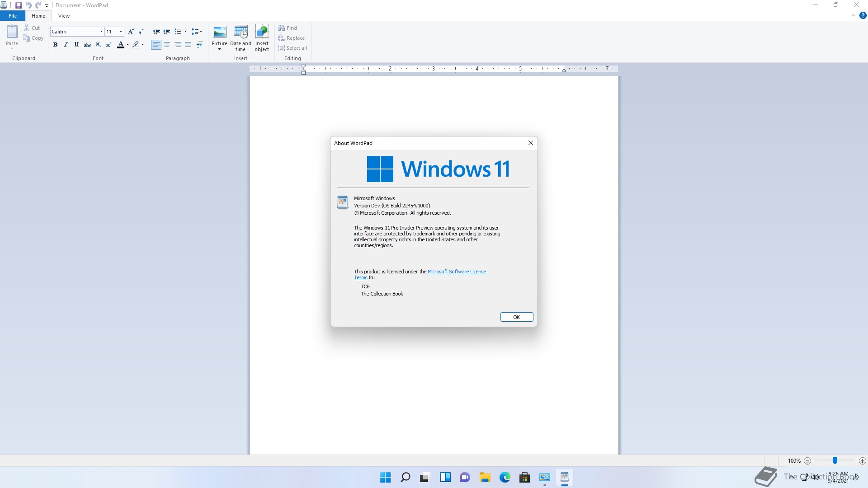868x488 pixels.
Task: Toggle Italic formatting
Action: 66,45
